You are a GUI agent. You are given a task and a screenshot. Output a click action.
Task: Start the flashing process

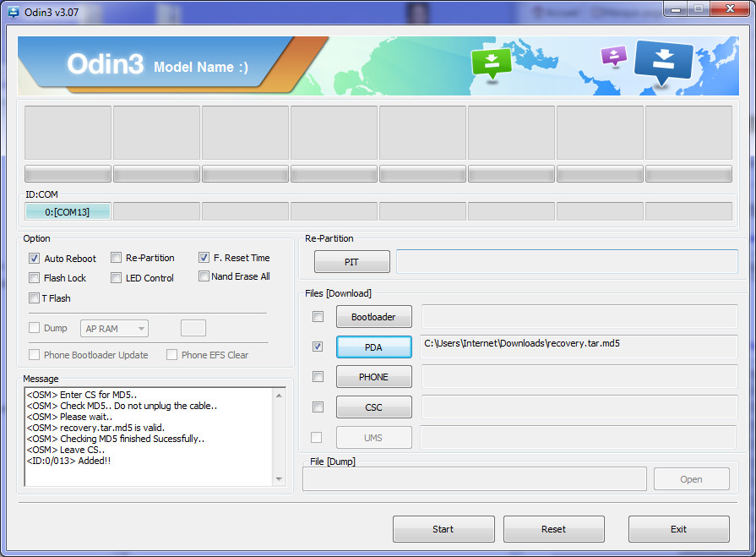point(443,529)
